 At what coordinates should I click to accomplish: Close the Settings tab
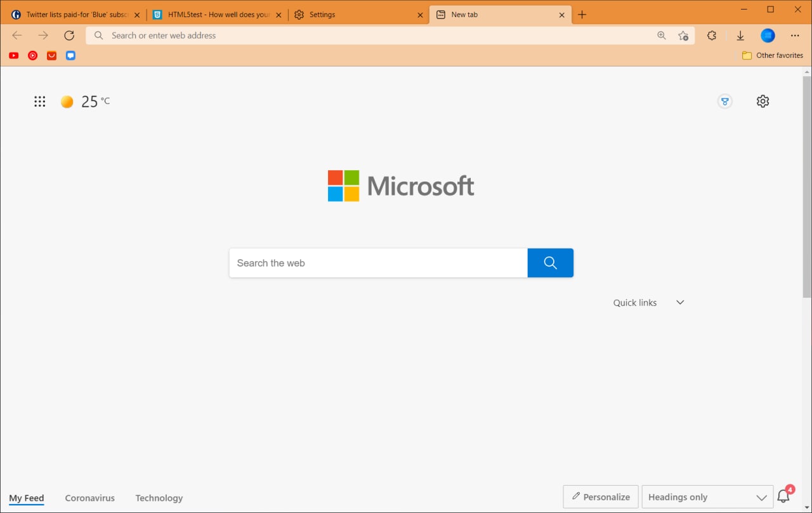point(420,15)
